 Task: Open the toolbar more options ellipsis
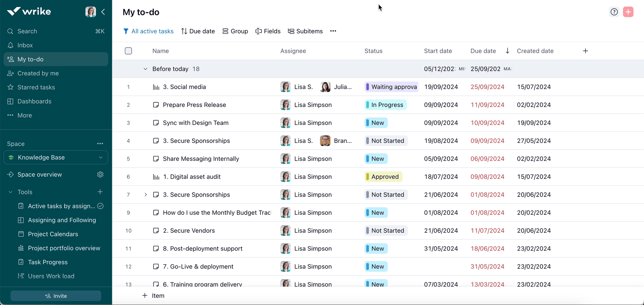(333, 31)
